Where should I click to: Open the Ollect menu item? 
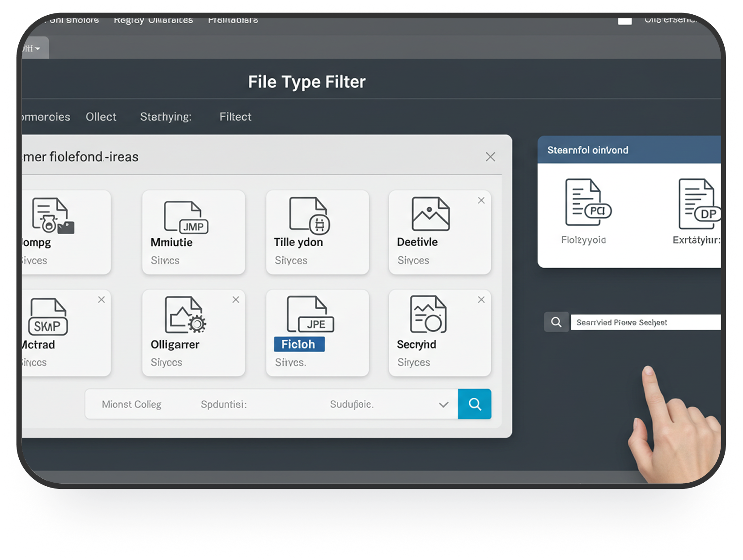pyautogui.click(x=101, y=117)
